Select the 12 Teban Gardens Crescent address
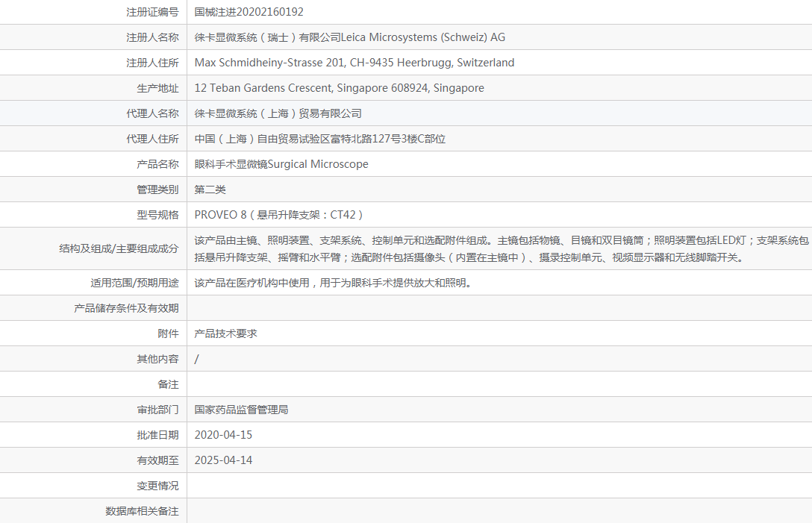 [339, 88]
